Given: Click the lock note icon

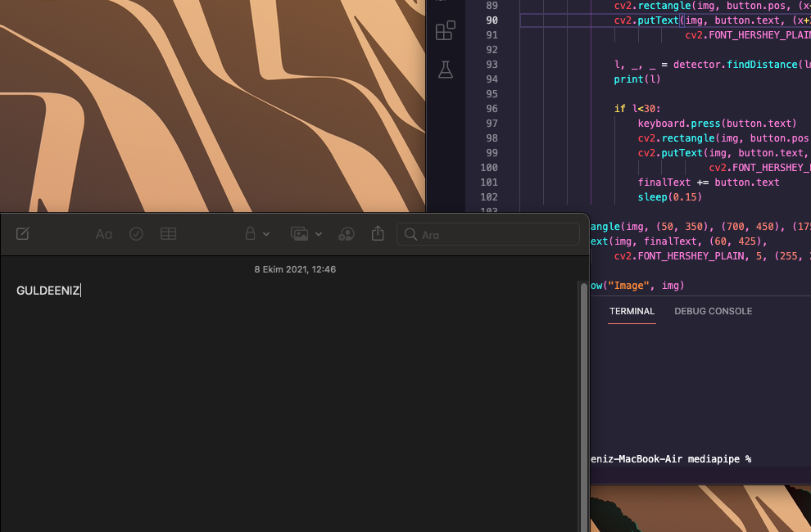Looking at the screenshot, I should (x=251, y=234).
